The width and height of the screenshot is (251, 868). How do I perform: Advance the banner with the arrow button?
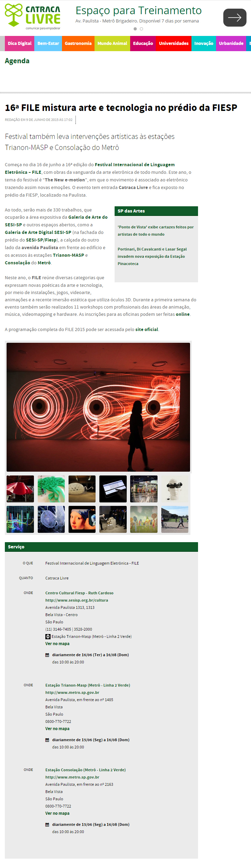click(x=235, y=18)
